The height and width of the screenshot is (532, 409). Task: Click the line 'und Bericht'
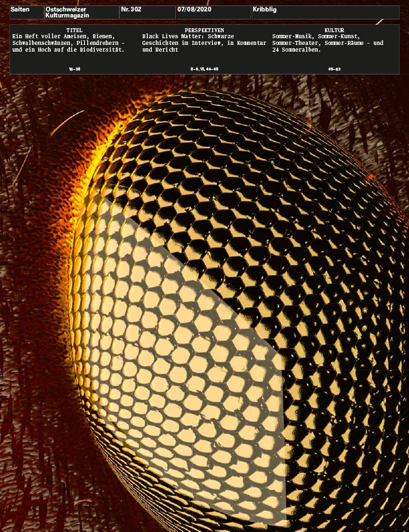tap(160, 50)
